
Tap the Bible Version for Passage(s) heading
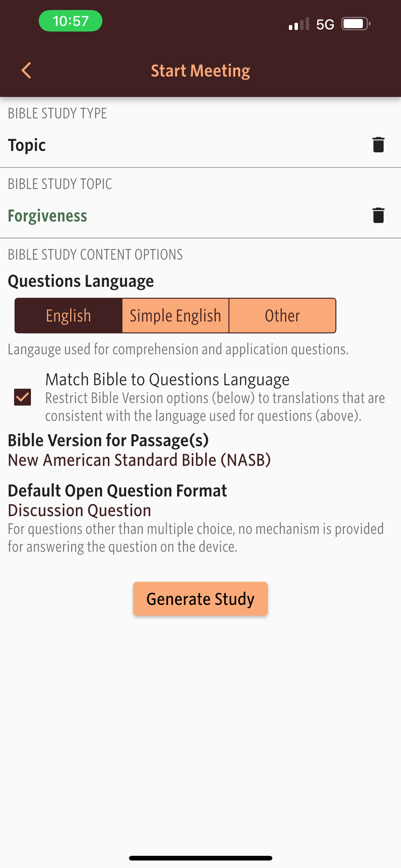tap(108, 440)
